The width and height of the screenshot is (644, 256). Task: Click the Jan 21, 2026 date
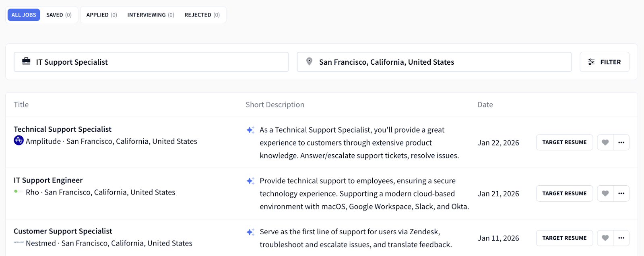click(498, 194)
